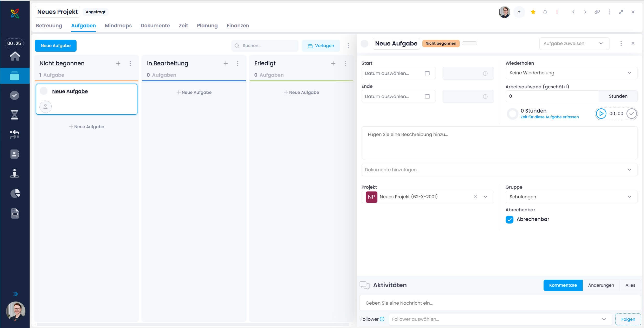This screenshot has width=644, height=328.
Task: Open the hourglass time tracking icon
Action: pos(15,115)
